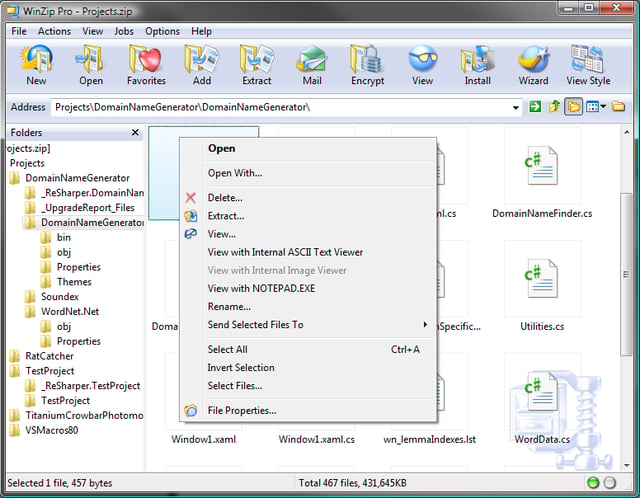Click the file list scrollbar up arrow
Image resolution: width=640 pixels, height=498 pixels.
(627, 132)
